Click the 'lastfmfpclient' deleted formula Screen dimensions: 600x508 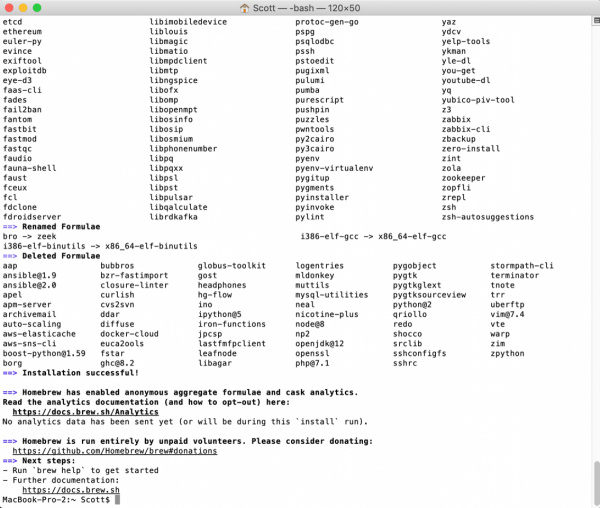tap(232, 344)
